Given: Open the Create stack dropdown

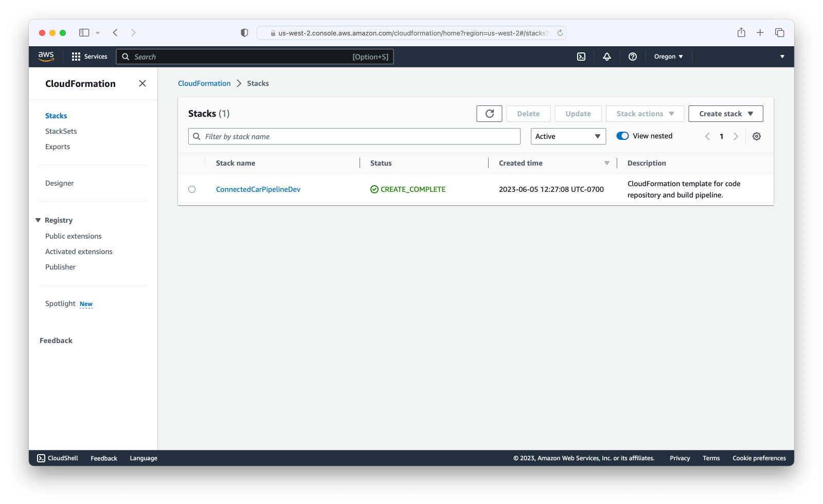Looking at the screenshot, I should point(726,114).
